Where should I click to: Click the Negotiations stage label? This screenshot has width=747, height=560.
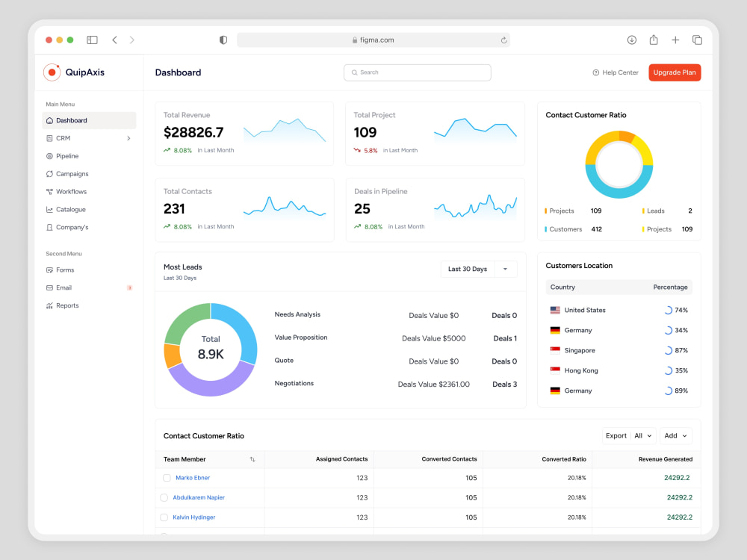[294, 383]
